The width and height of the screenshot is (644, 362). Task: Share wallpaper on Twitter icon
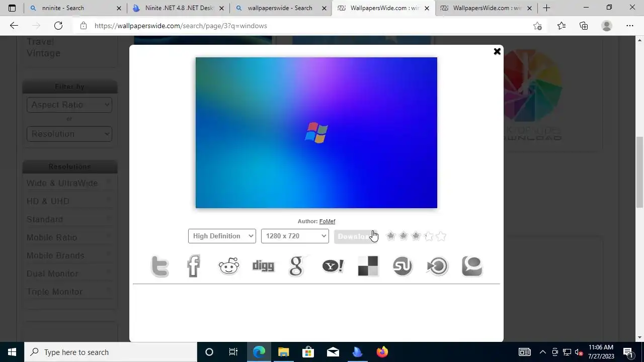tap(160, 266)
